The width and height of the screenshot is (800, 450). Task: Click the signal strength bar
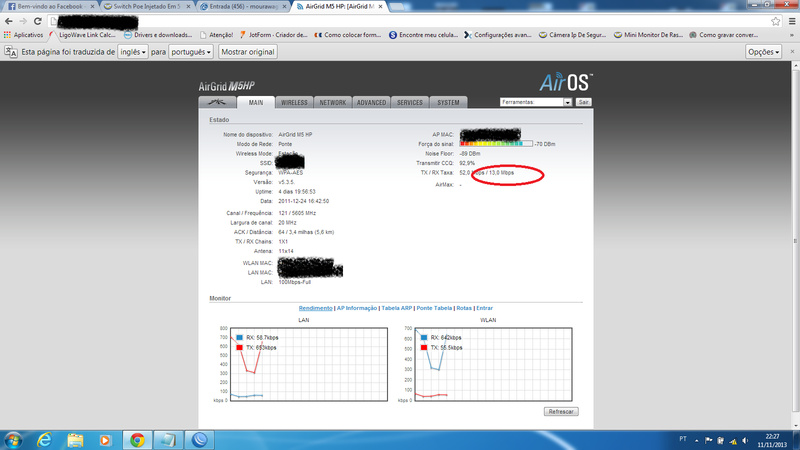point(496,144)
